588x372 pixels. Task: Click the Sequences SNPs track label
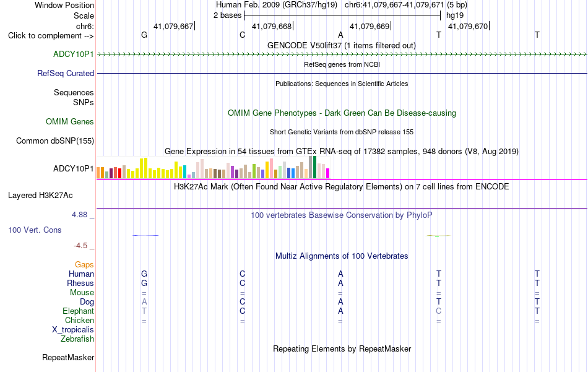click(74, 98)
